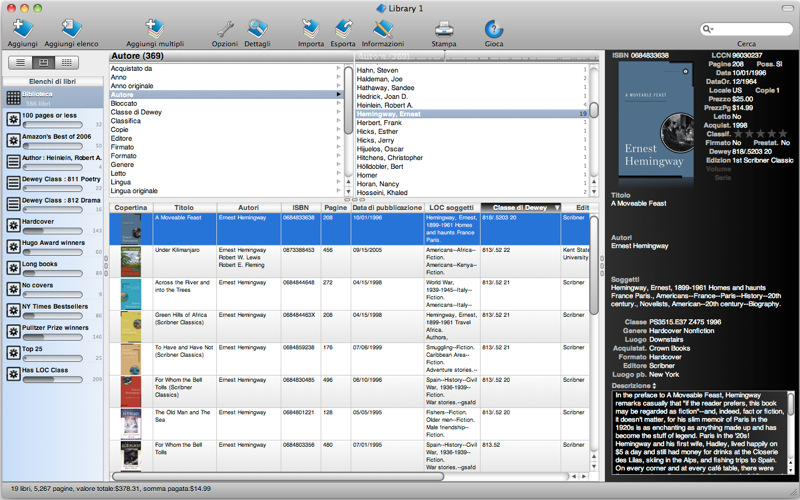
Task: Open Opzioni wrench icon
Action: click(x=224, y=28)
